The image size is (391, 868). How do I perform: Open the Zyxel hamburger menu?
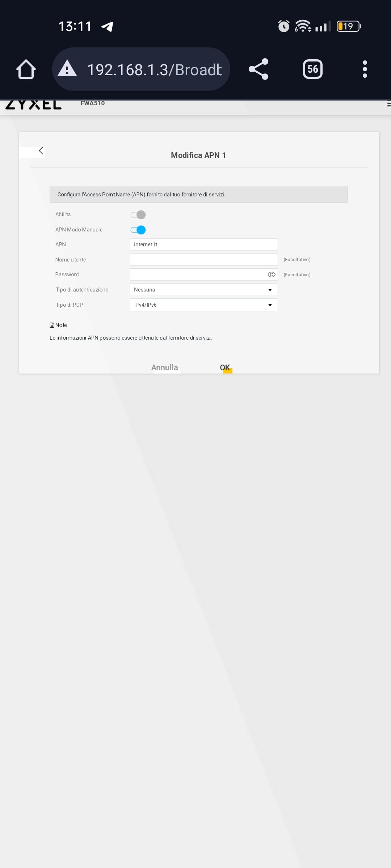coord(388,104)
